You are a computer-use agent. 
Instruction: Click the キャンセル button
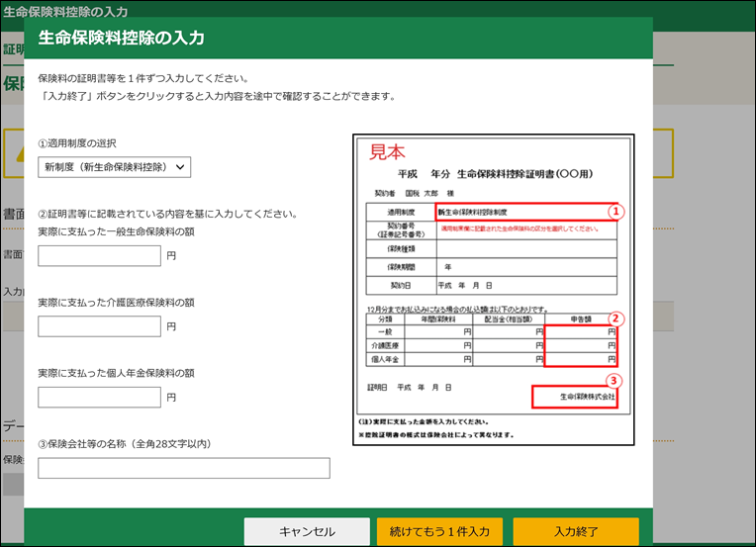point(307,531)
